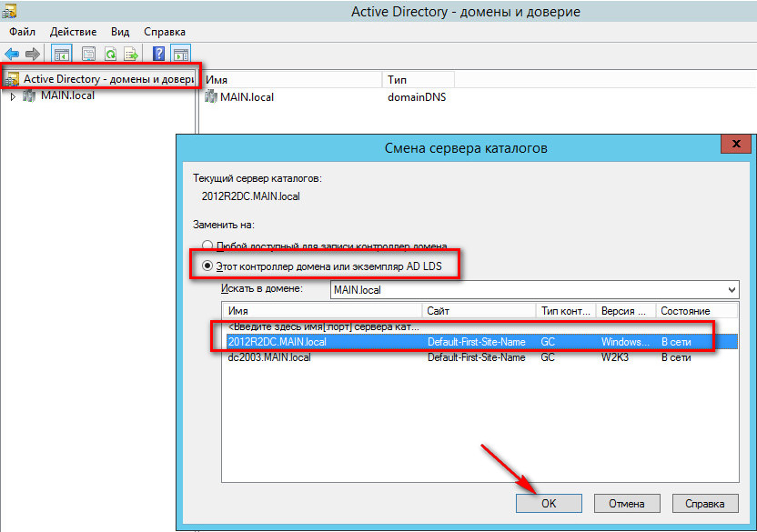757x532 pixels.
Task: Click 'В сети' status of dc2003 row
Action: (x=676, y=357)
